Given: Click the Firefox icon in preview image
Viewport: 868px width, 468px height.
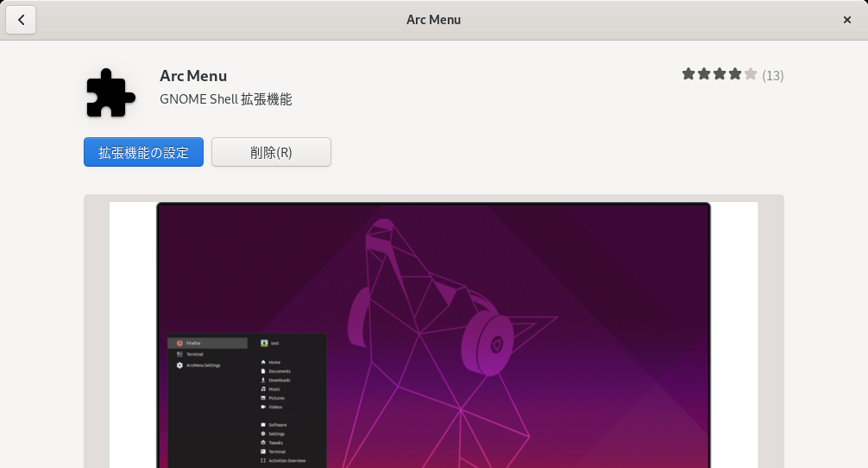Looking at the screenshot, I should click(x=179, y=344).
